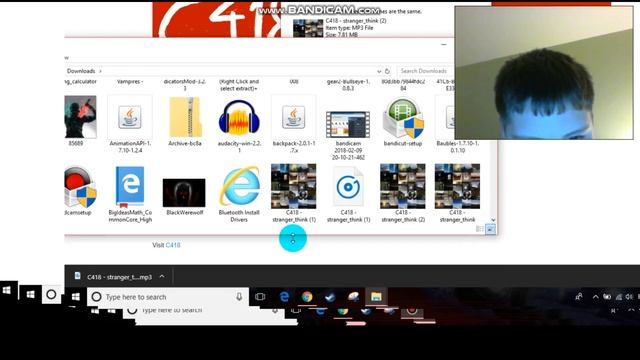Open Microsoft Edge from the taskbar
Viewport: 640px width, 360px height.
[x=284, y=297]
